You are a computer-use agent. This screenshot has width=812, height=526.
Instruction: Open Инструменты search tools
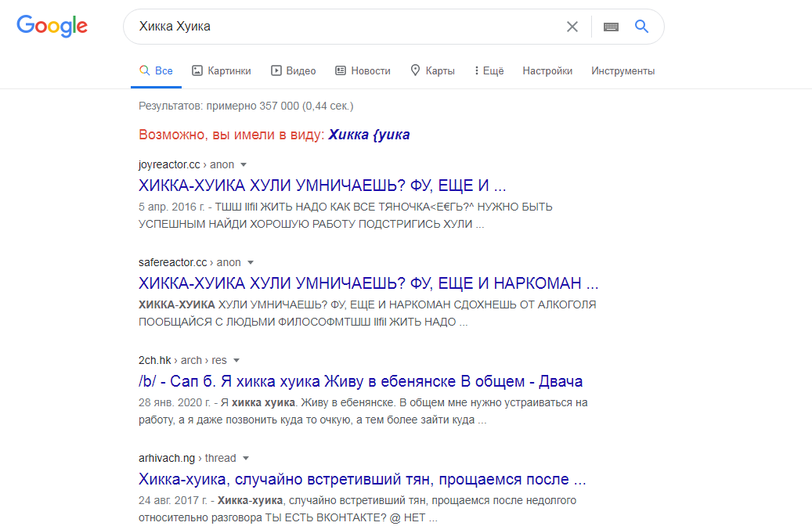click(x=623, y=70)
